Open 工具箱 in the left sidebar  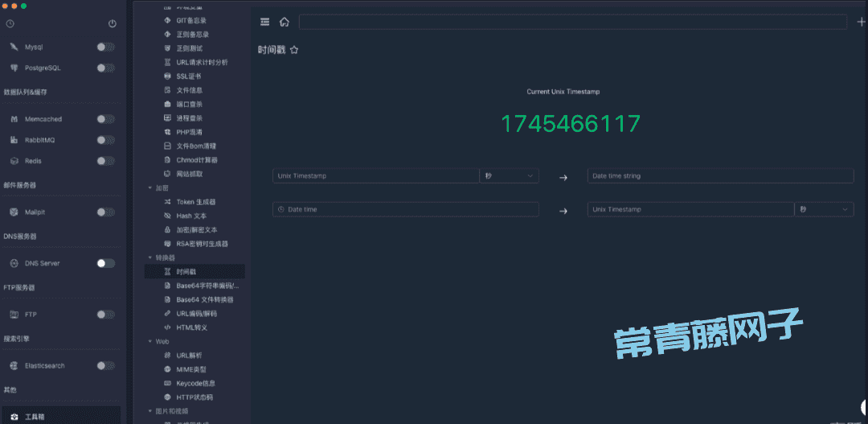(61, 417)
